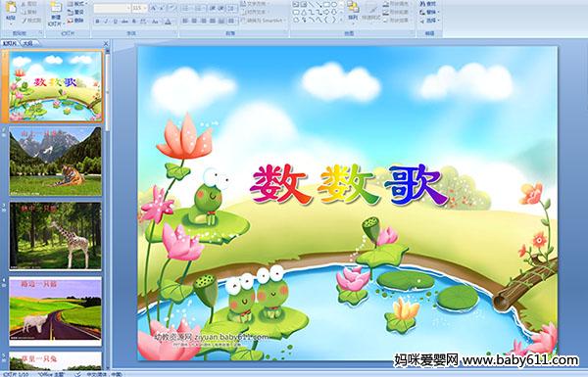Select slide 3 thumbnail with giraffe
The width and height of the screenshot is (588, 377).
(56, 236)
